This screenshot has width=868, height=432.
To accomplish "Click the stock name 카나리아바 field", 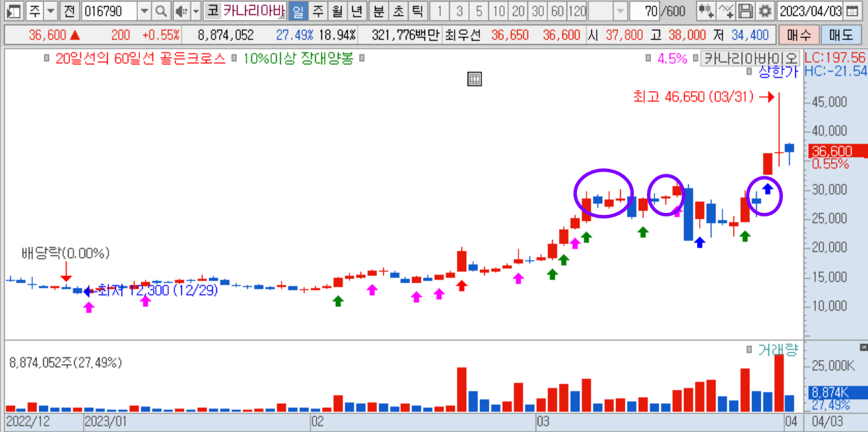I will [253, 10].
